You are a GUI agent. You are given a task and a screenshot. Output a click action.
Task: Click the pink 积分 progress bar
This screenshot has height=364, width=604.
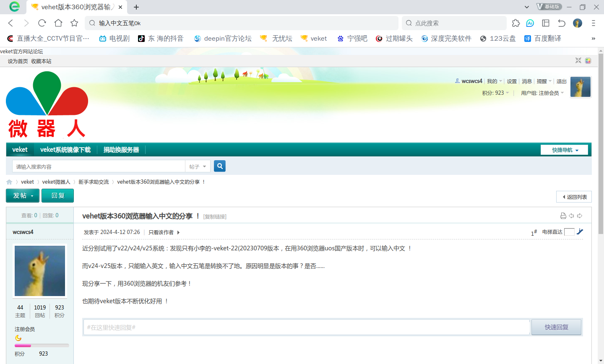42,346
